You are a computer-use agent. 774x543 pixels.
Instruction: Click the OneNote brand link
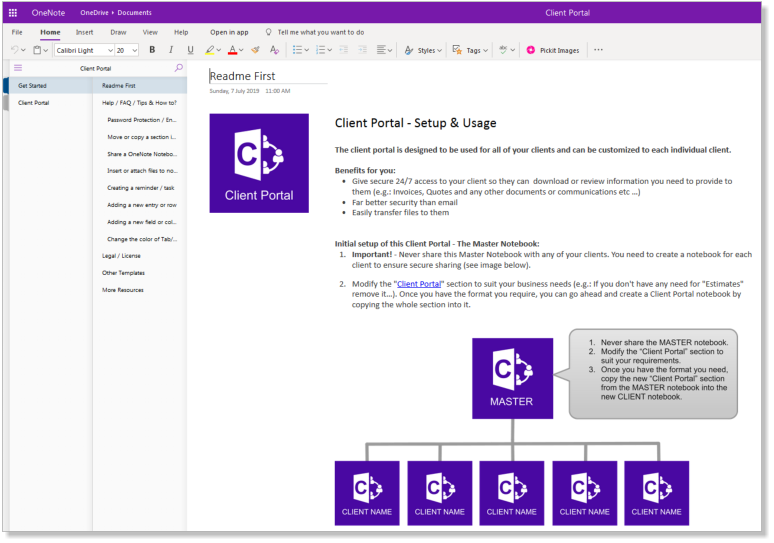[x=48, y=13]
